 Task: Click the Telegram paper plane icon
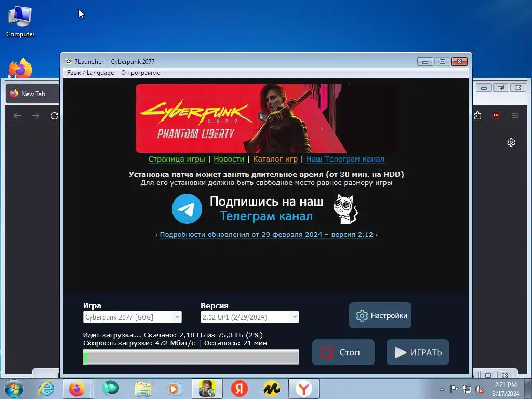(187, 209)
